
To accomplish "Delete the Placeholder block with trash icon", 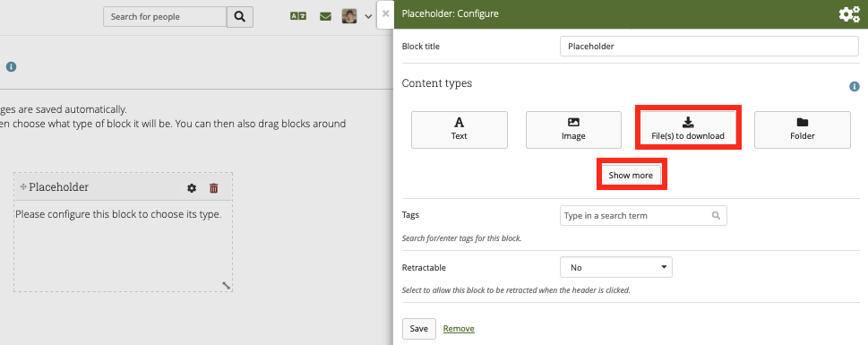I will point(214,188).
